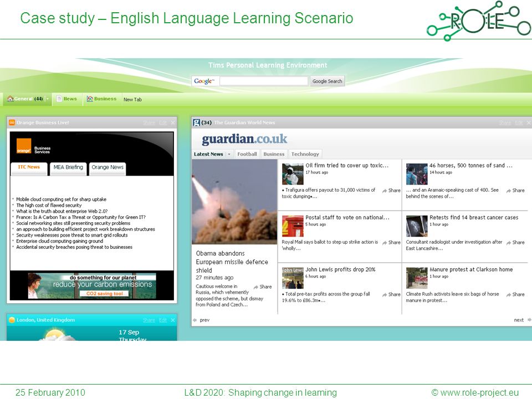Select the Business tab in Guardian widget
This screenshot has height=399, width=532.
(274, 154)
